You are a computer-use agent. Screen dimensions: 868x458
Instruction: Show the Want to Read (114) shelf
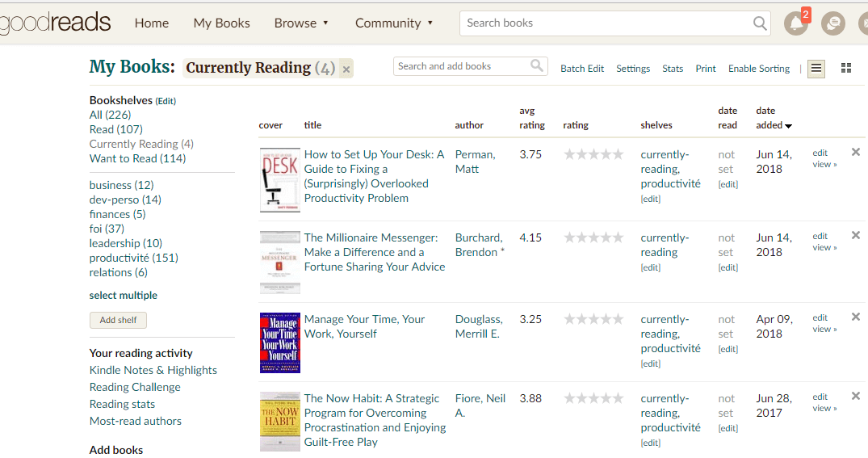pos(137,158)
